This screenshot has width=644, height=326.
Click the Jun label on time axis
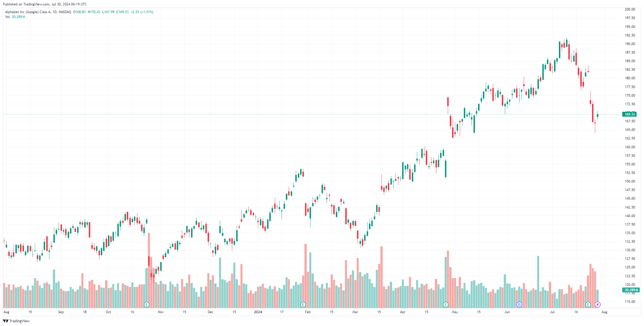tap(507, 312)
